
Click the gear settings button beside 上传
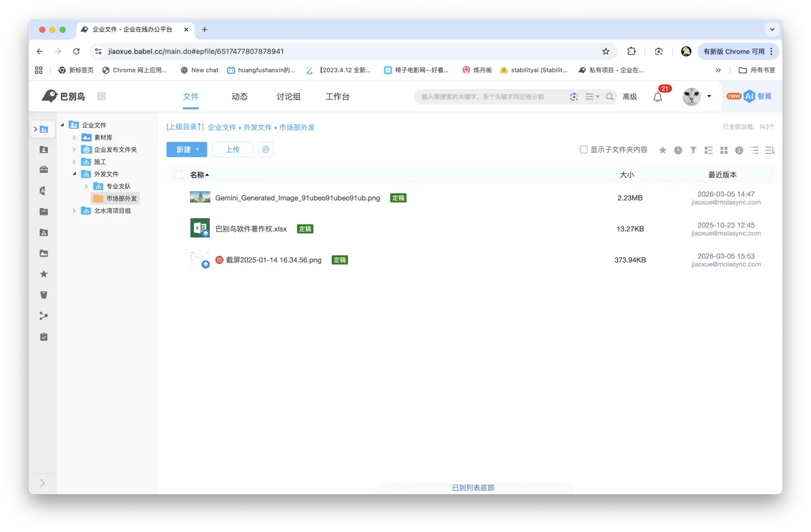coord(266,149)
